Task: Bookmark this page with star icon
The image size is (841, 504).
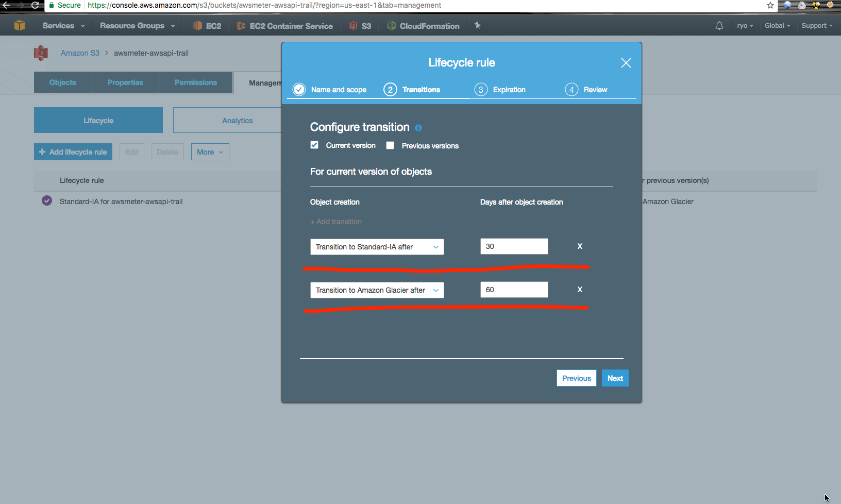Action: (x=770, y=5)
